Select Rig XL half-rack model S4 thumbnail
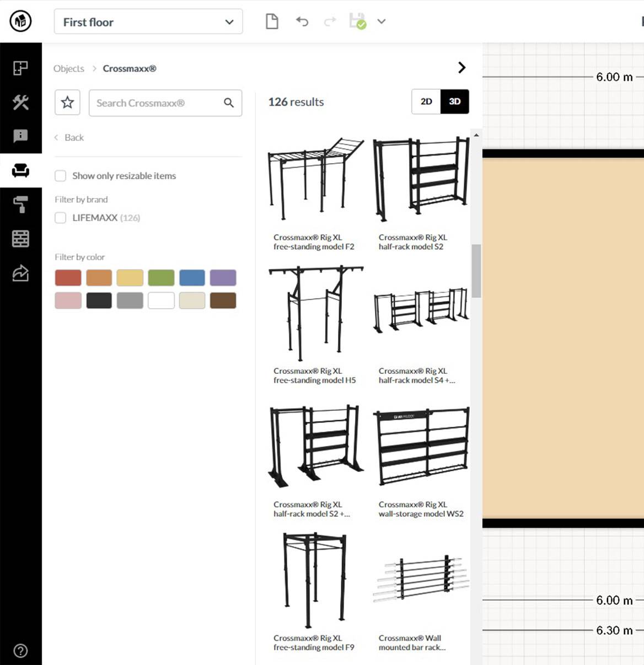The height and width of the screenshot is (665, 644). (421, 311)
